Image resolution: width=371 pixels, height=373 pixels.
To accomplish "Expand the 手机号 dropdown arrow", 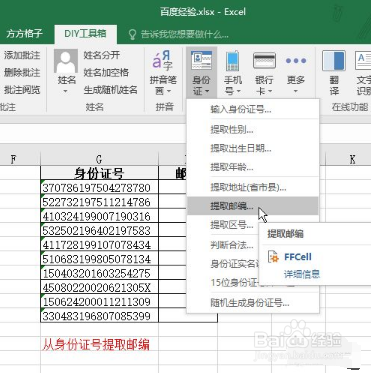I will 239,91.
